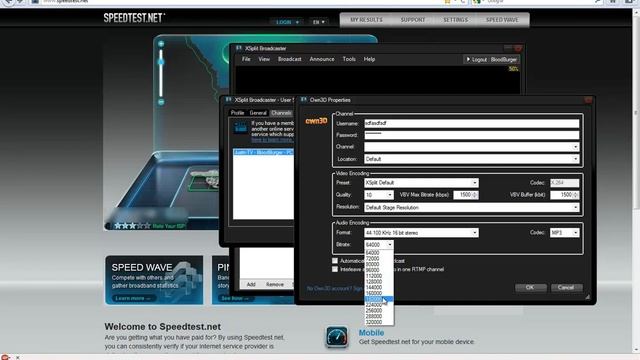Click the Add button in channel list

point(251,284)
